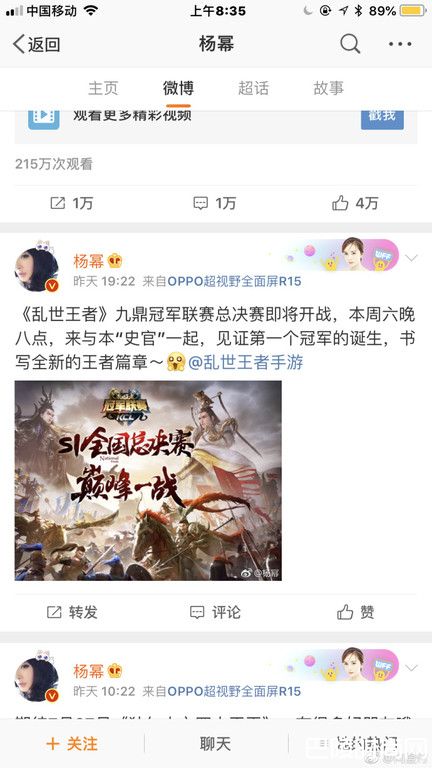
Task: View the S1全国总决赛 poster image
Action: click(x=148, y=480)
